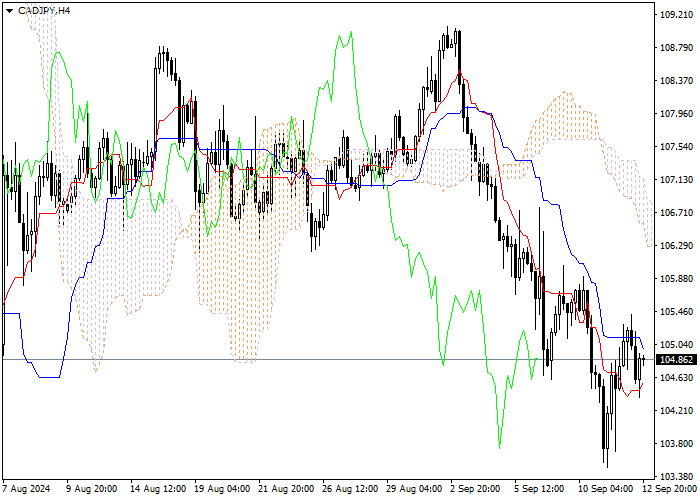Click the 9 Aug 20:00 time label
Screen dimensions: 700x500
(92, 489)
